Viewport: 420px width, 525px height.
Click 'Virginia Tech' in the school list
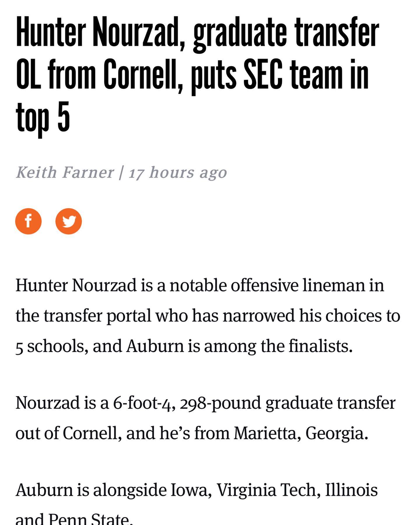point(266,490)
